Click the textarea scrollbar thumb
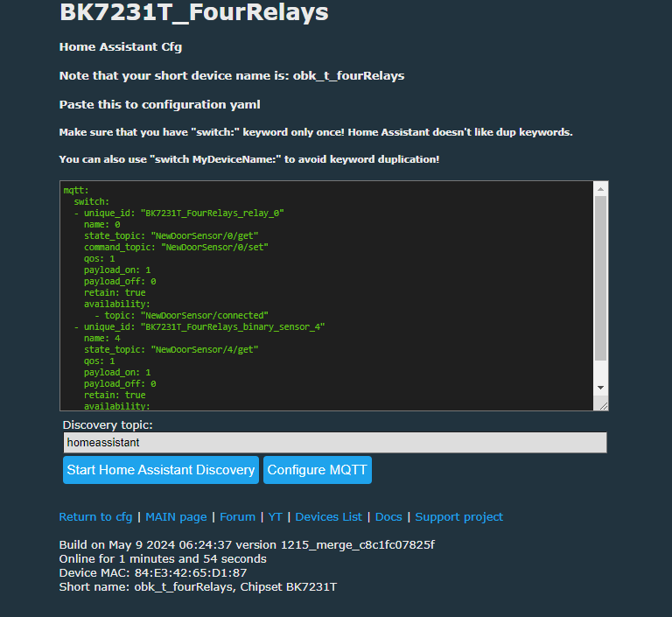 click(600, 278)
